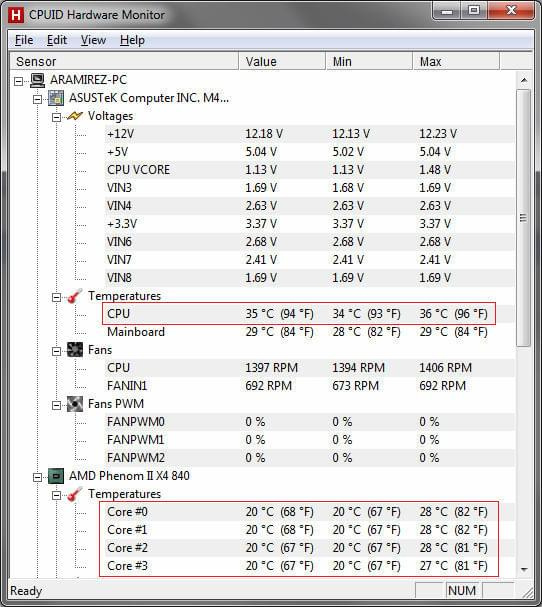Click the Fans icon
Screen dimensions: 542x607
75,350
